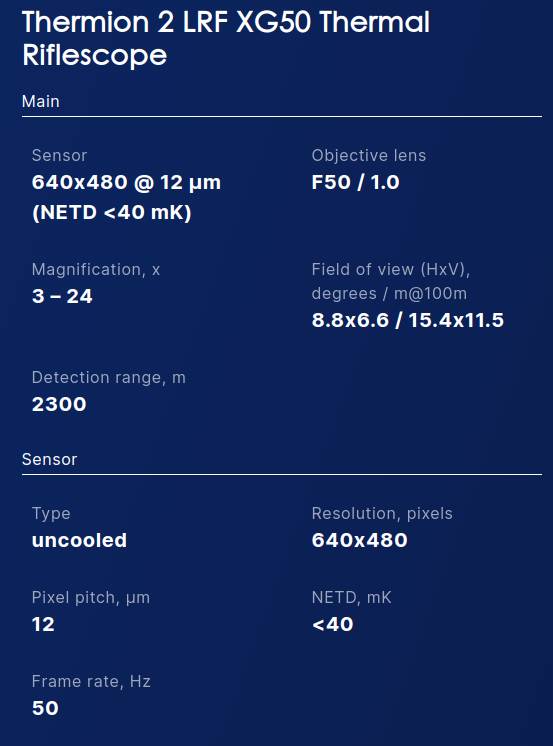Click the Sensor label in Main section
Screen dimensions: 553x746
[59, 156]
